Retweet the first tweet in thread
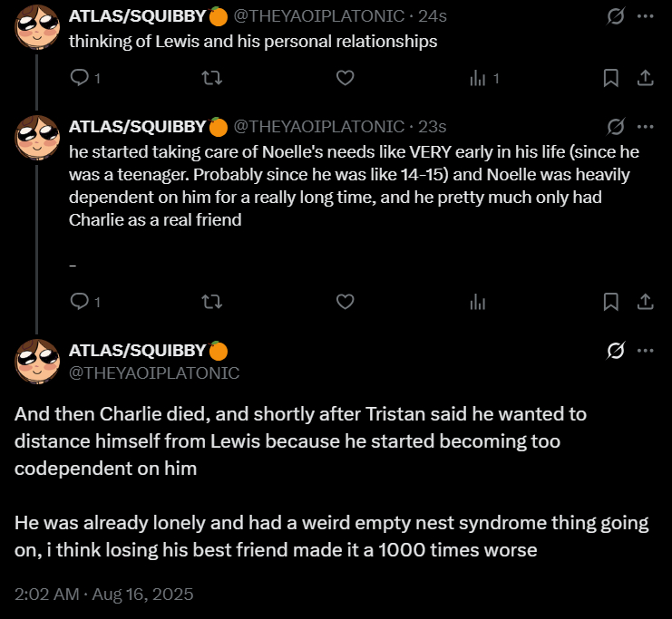Viewport: 672px width, 619px height. (x=210, y=79)
